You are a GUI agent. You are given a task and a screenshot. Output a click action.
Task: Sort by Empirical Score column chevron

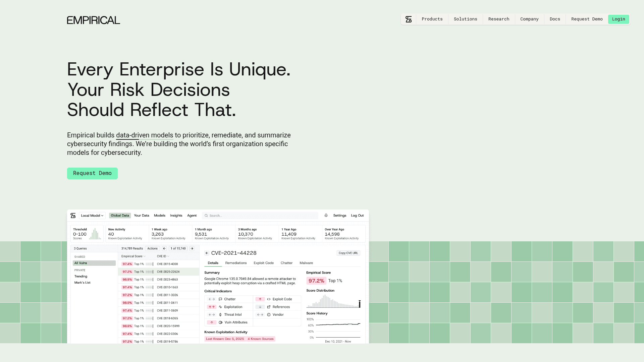coord(145,256)
